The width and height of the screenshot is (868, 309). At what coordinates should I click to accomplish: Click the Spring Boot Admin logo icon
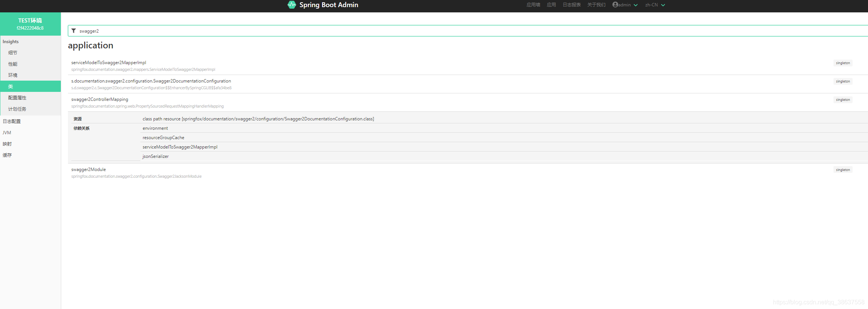[x=292, y=5]
